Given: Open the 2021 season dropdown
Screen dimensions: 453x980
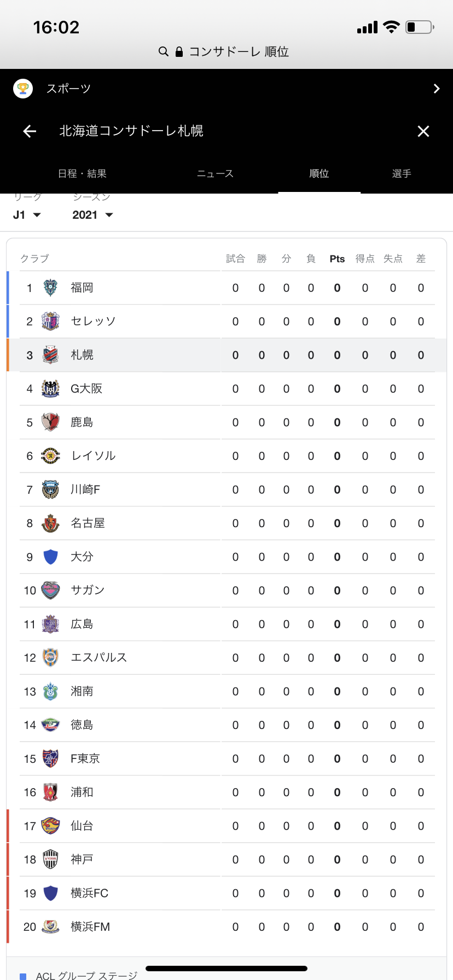Looking at the screenshot, I should 92,215.
